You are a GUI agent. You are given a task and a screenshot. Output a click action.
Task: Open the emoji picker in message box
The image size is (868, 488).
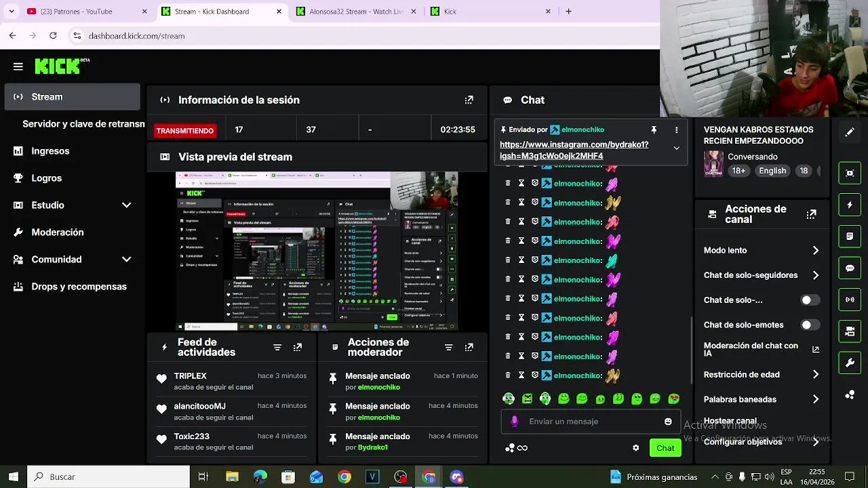(x=668, y=422)
